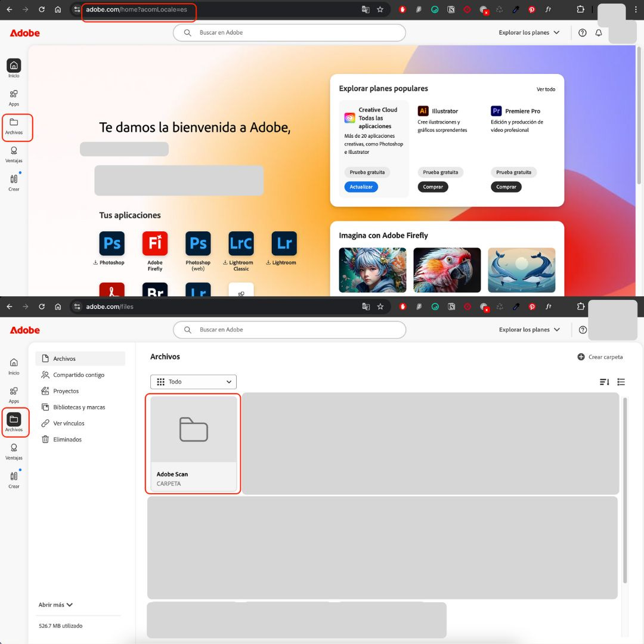Open Ventajas in the top home window sidebar
This screenshot has width=644, height=644.
[x=14, y=155]
